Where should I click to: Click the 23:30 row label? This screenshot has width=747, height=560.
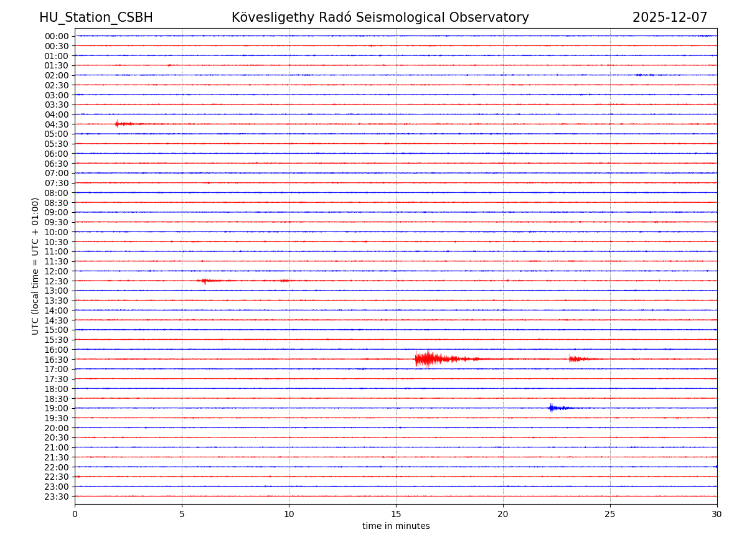click(x=57, y=497)
